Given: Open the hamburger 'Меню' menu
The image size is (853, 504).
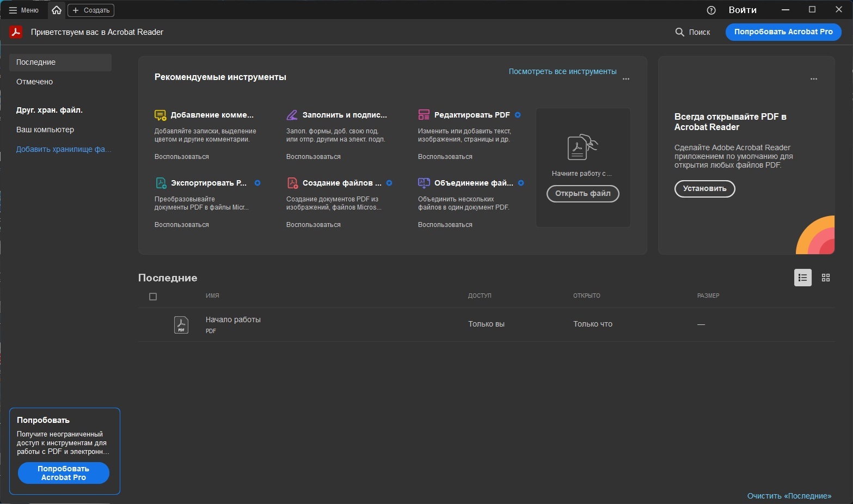Looking at the screenshot, I should [x=23, y=10].
